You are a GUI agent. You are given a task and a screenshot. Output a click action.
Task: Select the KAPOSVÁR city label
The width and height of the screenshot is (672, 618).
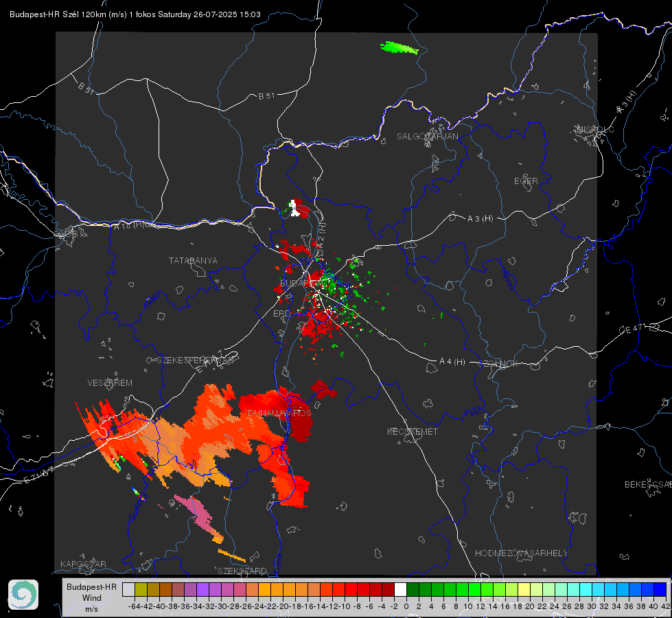pyautogui.click(x=83, y=564)
